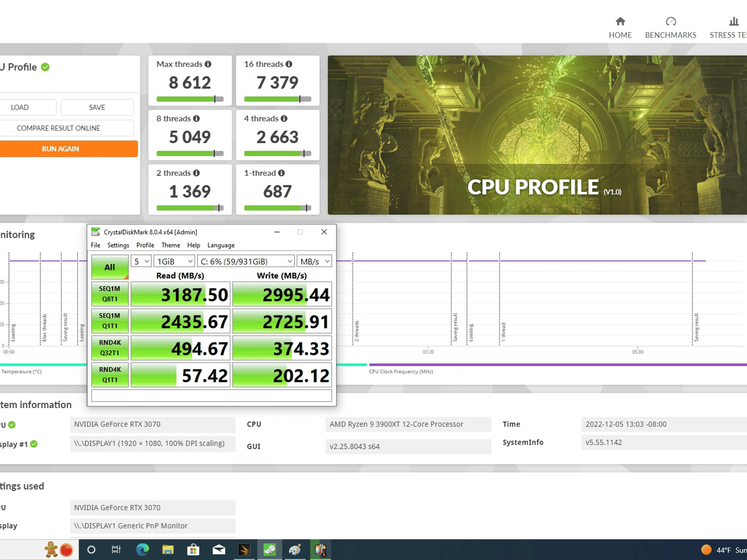
Task: Run the RND4K Q1T1 test
Action: 110,375
